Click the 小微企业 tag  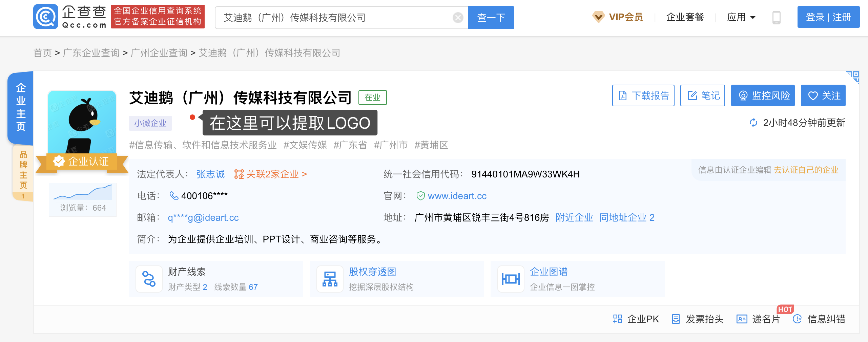[150, 123]
